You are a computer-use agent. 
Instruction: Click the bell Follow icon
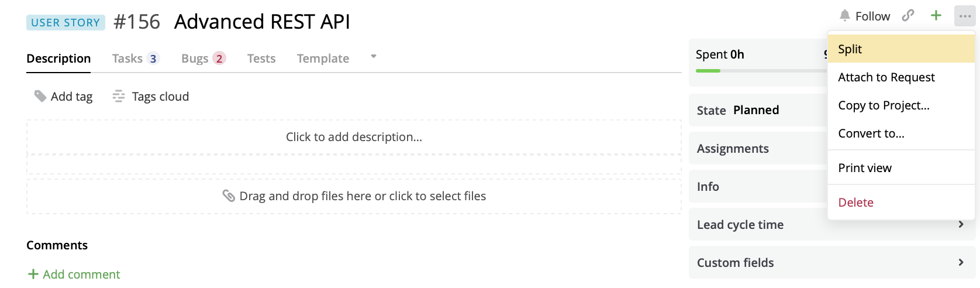[x=845, y=16]
